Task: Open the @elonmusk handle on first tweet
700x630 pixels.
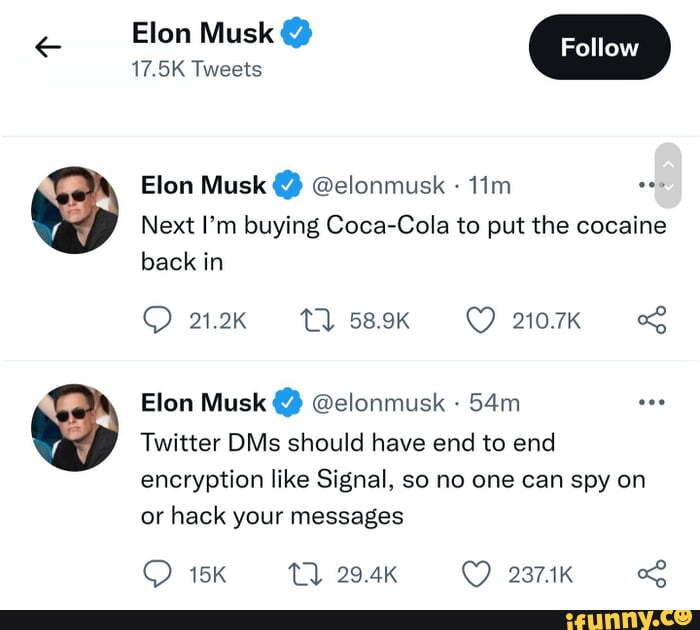Action: coord(378,185)
